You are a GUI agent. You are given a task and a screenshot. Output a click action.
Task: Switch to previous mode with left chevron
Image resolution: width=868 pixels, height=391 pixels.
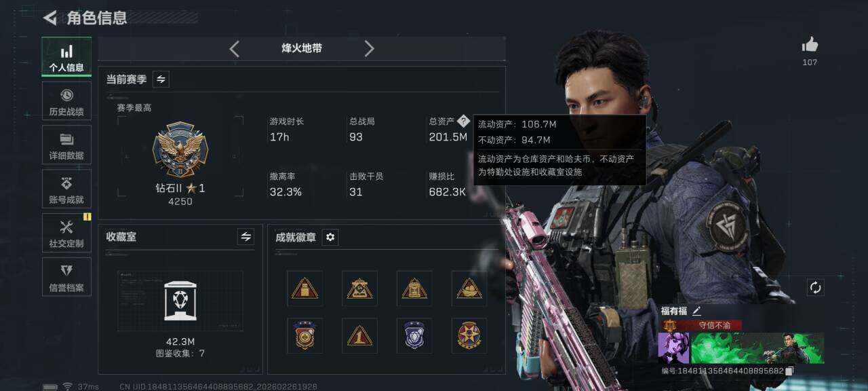tap(234, 48)
